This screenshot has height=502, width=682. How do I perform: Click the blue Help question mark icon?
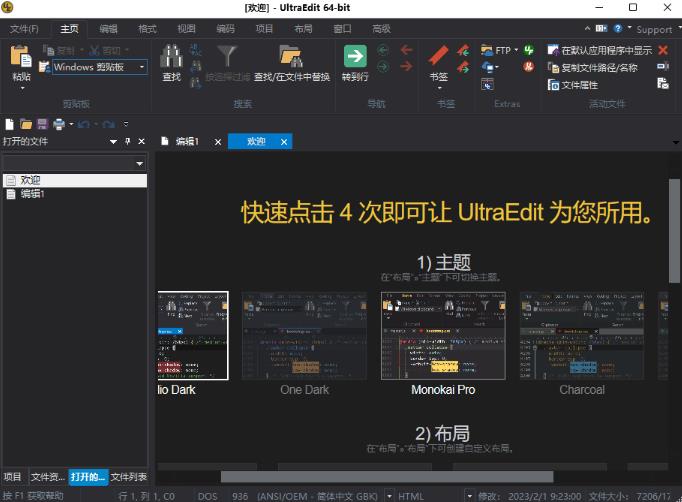(x=618, y=29)
